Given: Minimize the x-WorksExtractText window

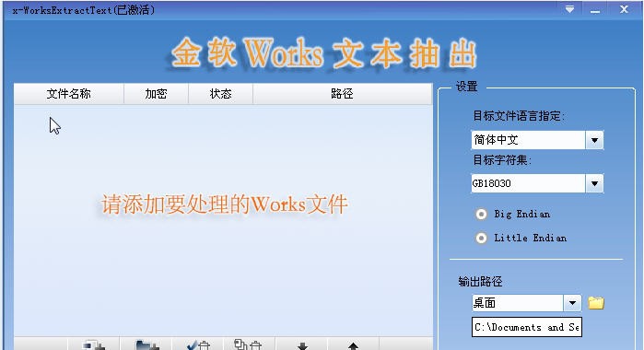Looking at the screenshot, I should 595,10.
